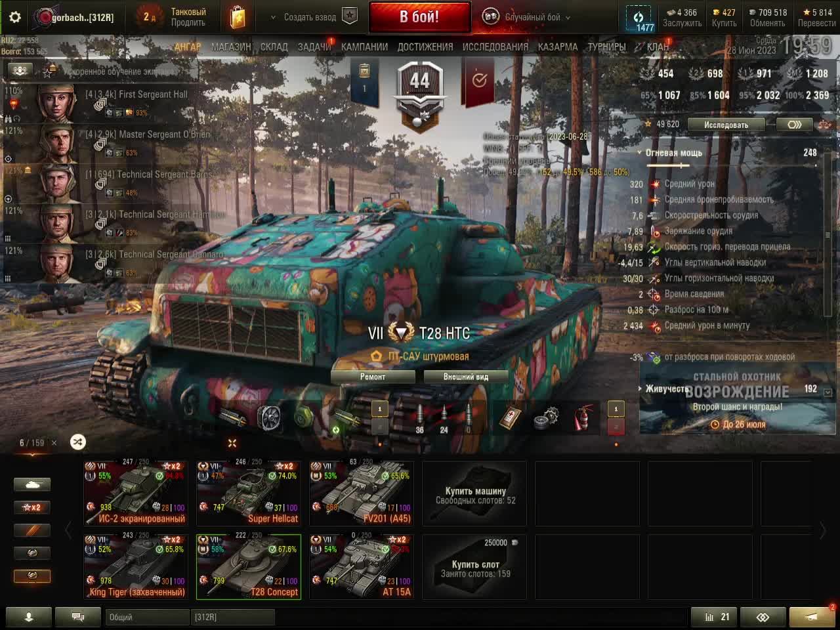Switch to equipment loadout slot 1
The height and width of the screenshot is (630, 840).
coord(380,409)
